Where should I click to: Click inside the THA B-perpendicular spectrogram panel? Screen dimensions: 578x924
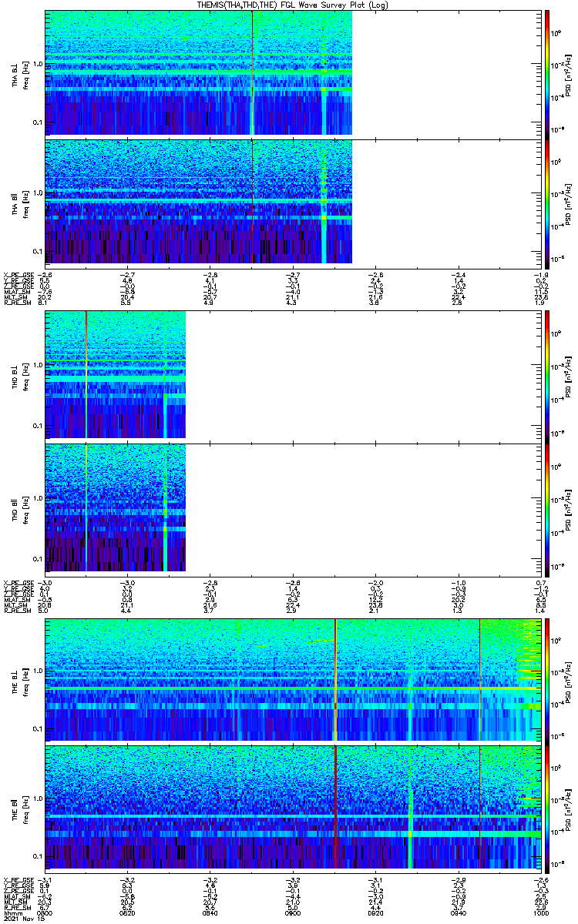[x=291, y=73]
